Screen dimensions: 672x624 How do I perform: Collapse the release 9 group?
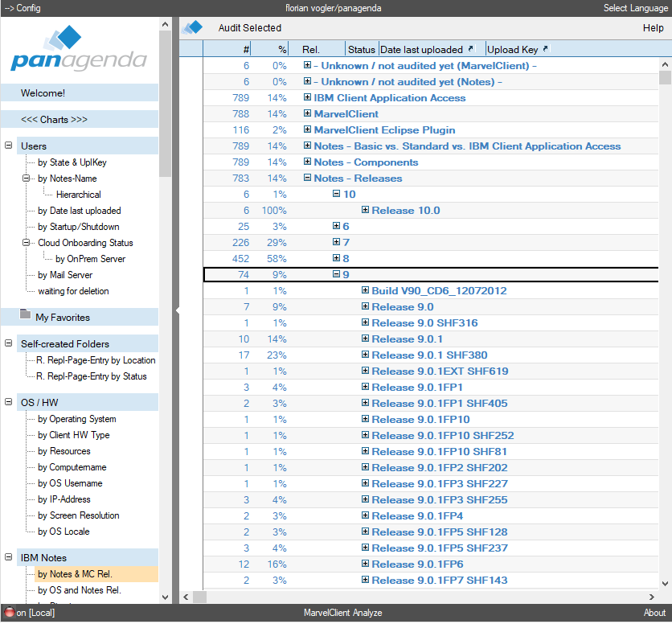pos(336,275)
